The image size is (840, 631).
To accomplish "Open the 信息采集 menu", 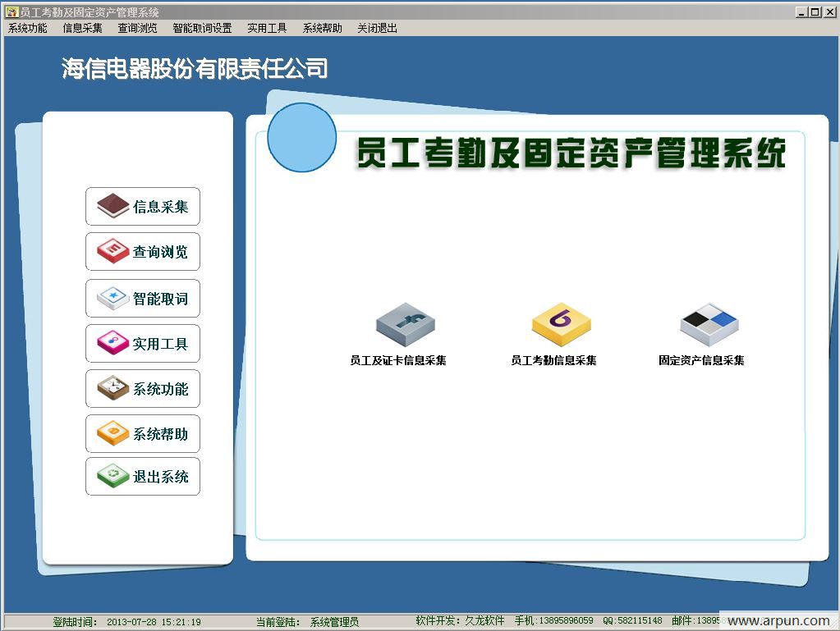I will click(80, 27).
